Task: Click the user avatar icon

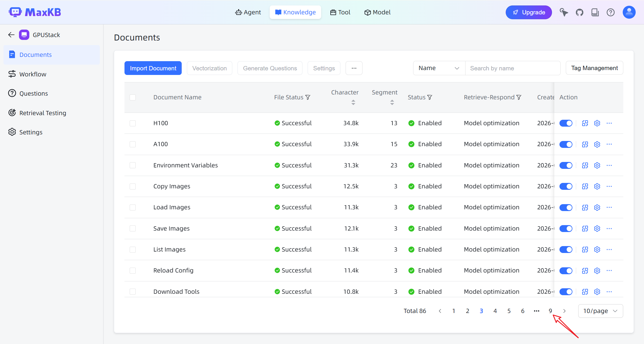Action: point(629,12)
